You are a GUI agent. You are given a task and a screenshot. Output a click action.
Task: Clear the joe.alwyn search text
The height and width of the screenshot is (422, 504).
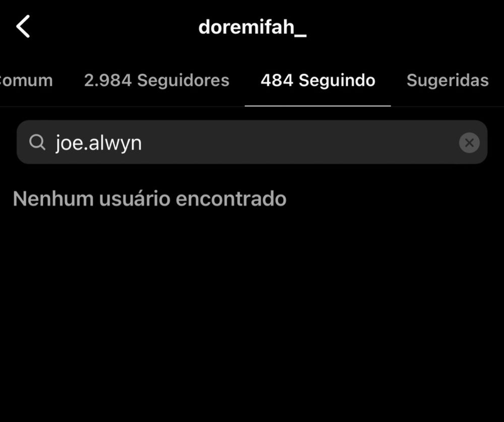pyautogui.click(x=469, y=143)
